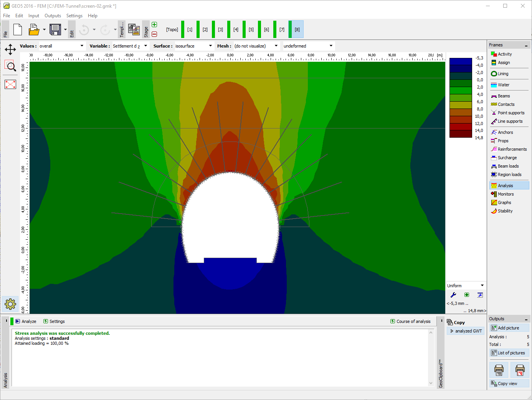This screenshot has width=532, height=400.
Task: Select Anchors in the Frames list
Action: [505, 132]
